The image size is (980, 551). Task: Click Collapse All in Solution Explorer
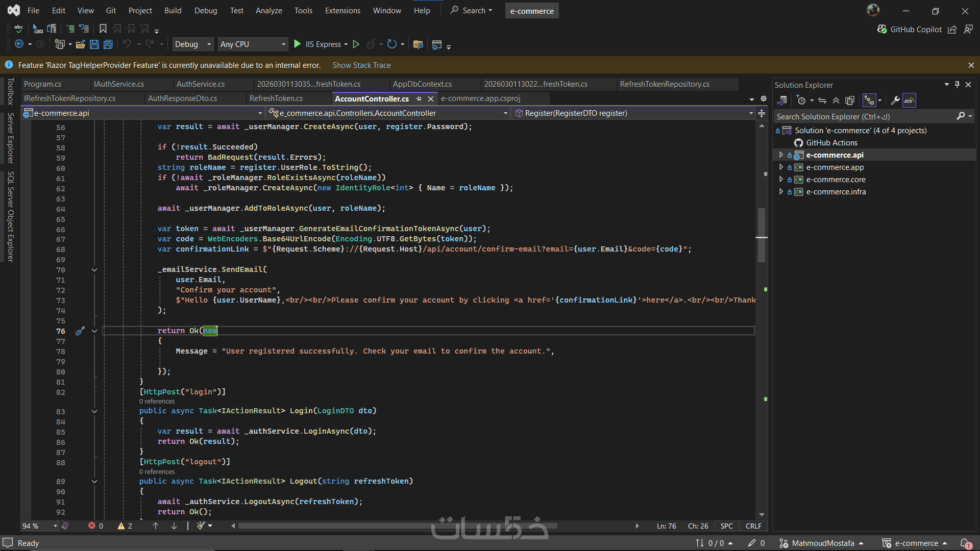tap(836, 101)
